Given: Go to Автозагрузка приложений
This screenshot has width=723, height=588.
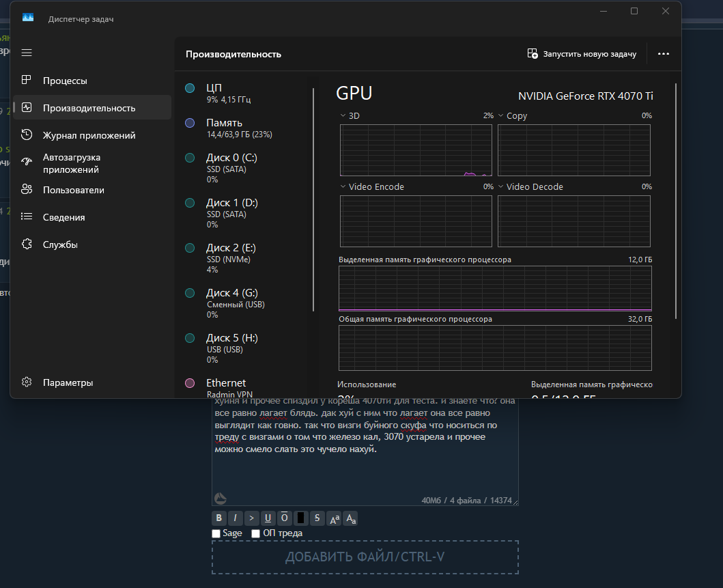Looking at the screenshot, I should click(92, 163).
